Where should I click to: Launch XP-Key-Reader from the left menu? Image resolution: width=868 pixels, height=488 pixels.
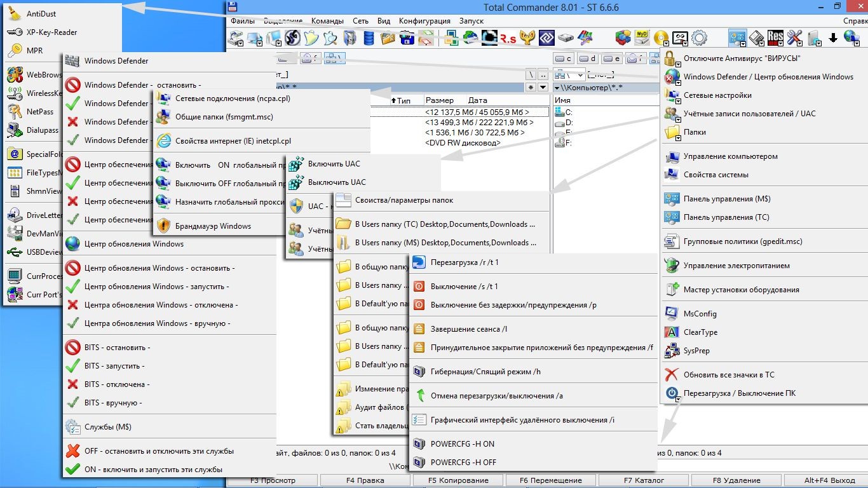62,32
